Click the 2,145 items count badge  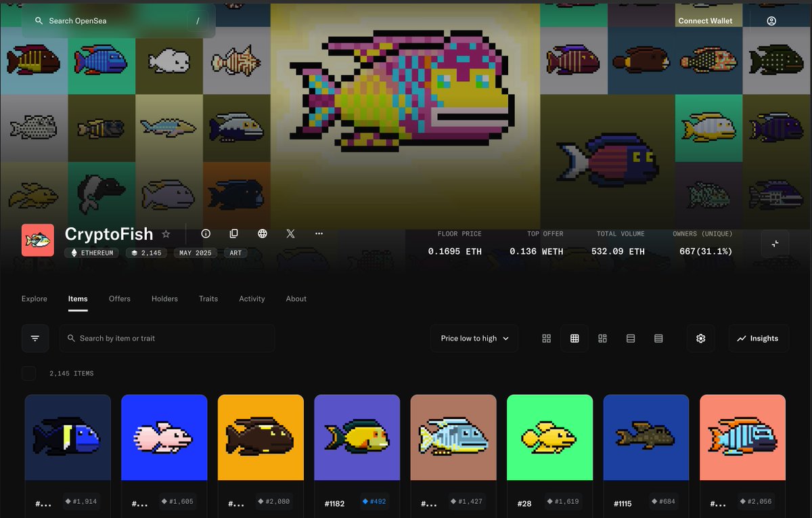tap(146, 253)
